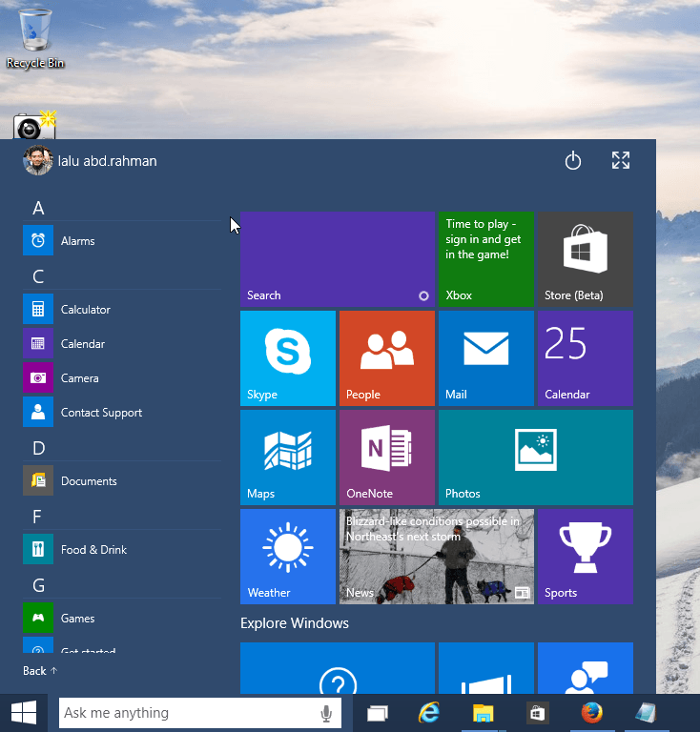Image resolution: width=700 pixels, height=732 pixels.
Task: Open the Sports tile
Action: point(586,557)
